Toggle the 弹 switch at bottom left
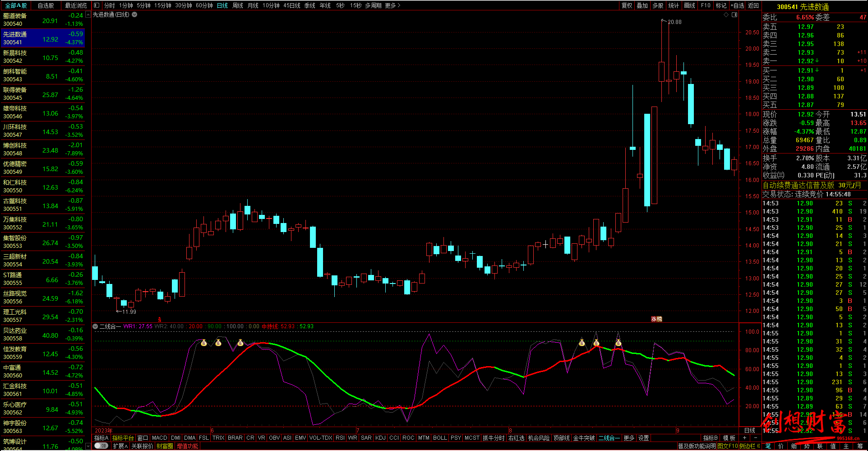Viewport: 868px width, 451px height. coord(102,446)
